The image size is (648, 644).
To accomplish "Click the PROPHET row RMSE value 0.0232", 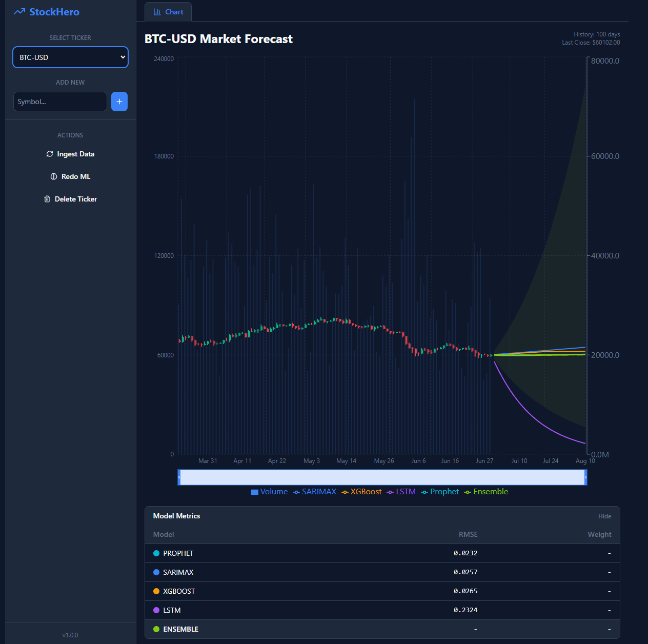I will (x=465, y=553).
